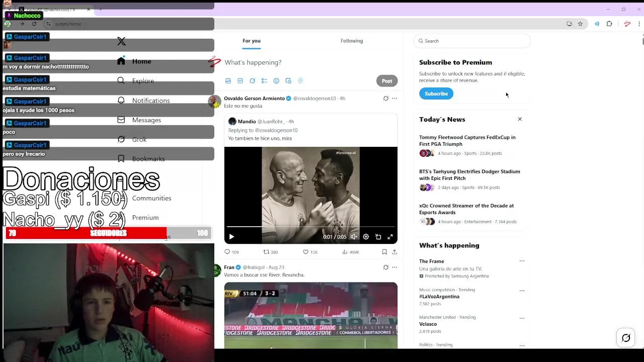
Task: Open the Home icon in sidebar
Action: pos(121,61)
